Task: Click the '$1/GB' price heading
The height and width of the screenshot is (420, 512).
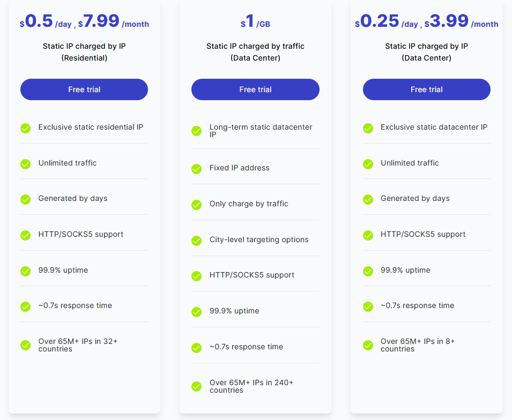Action: pyautogui.click(x=255, y=21)
